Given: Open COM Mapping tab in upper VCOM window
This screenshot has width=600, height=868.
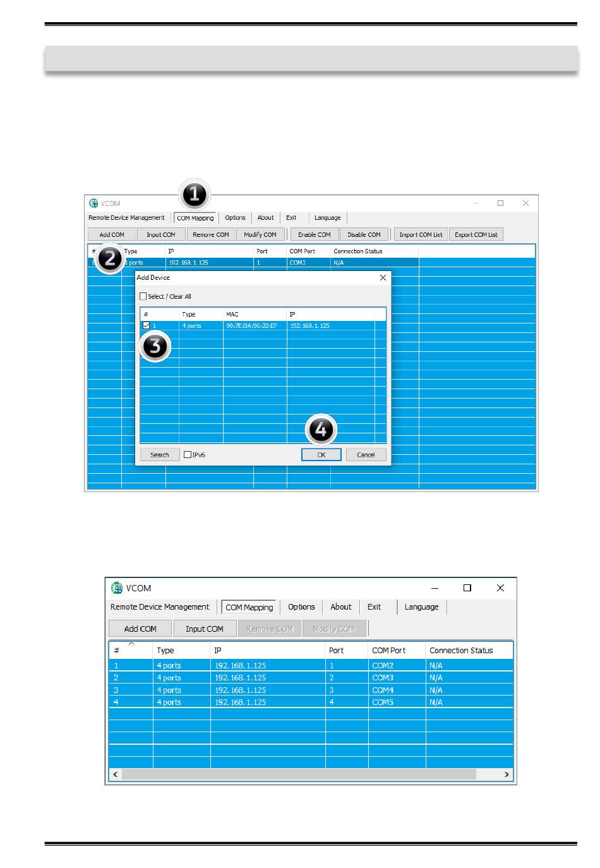Looking at the screenshot, I should click(195, 218).
